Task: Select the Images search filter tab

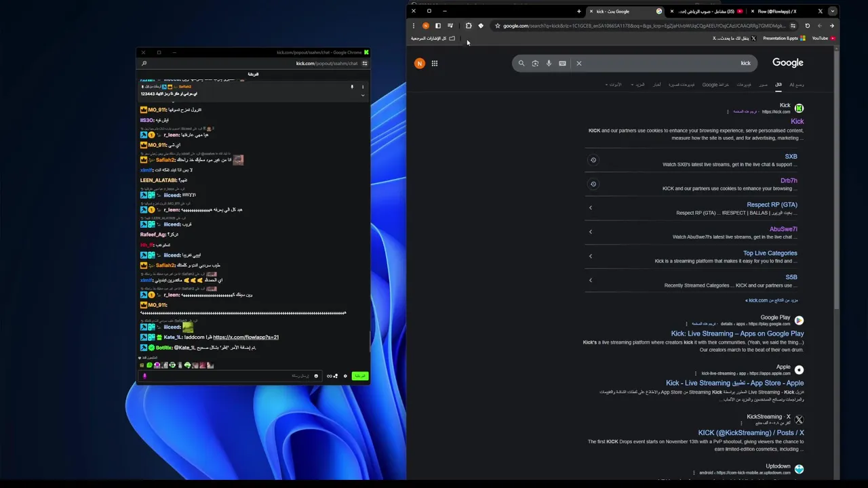Action: click(764, 85)
